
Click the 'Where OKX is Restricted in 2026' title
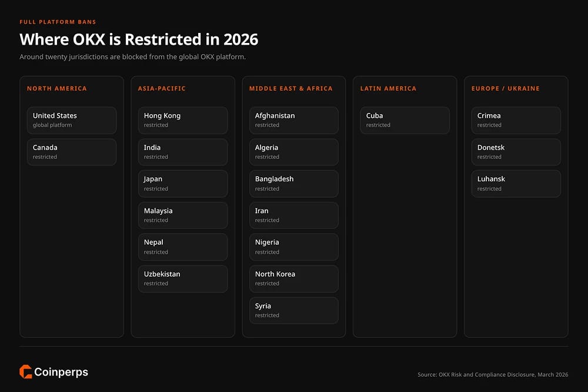(139, 39)
